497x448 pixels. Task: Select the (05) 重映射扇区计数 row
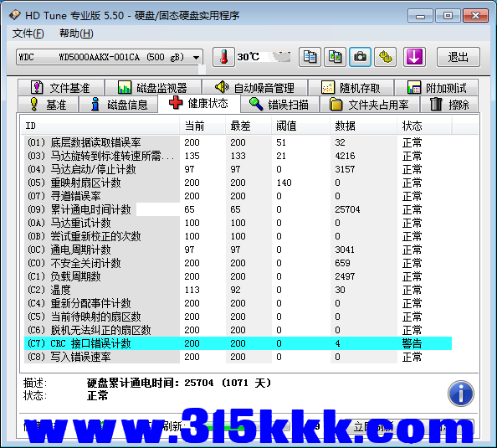238,183
